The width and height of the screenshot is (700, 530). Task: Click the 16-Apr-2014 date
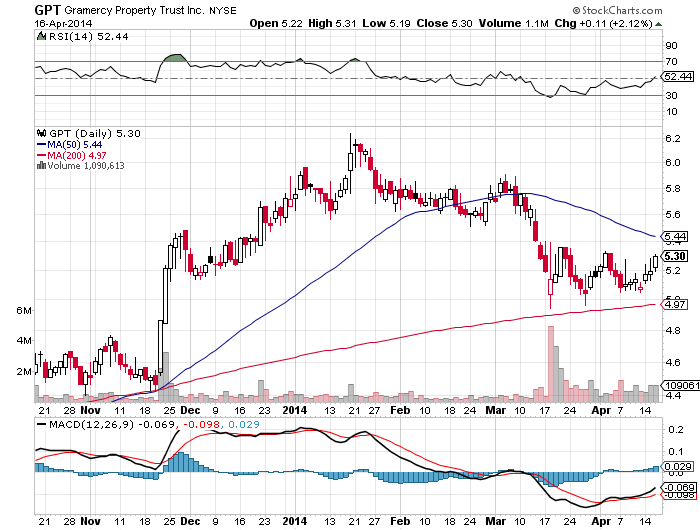[x=63, y=23]
